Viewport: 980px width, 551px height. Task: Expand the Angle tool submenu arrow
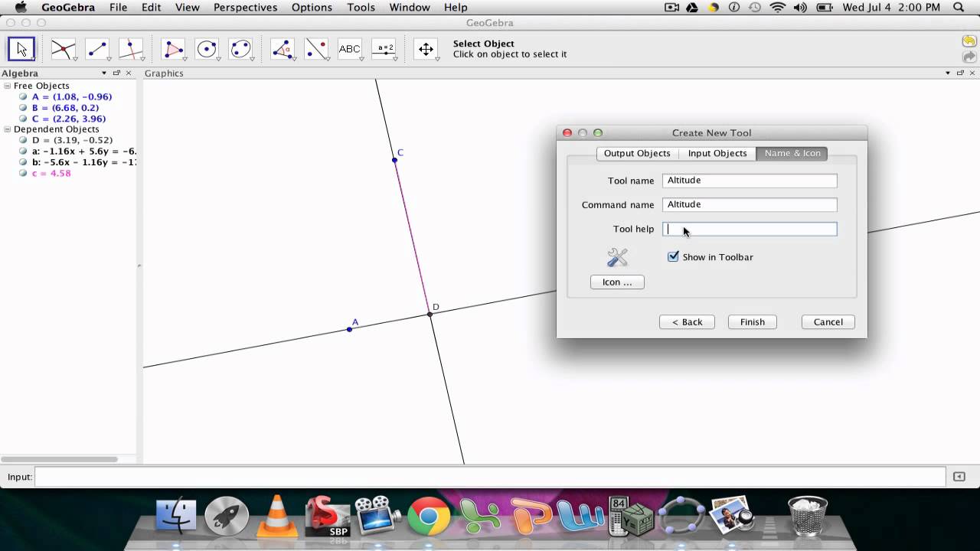click(293, 60)
